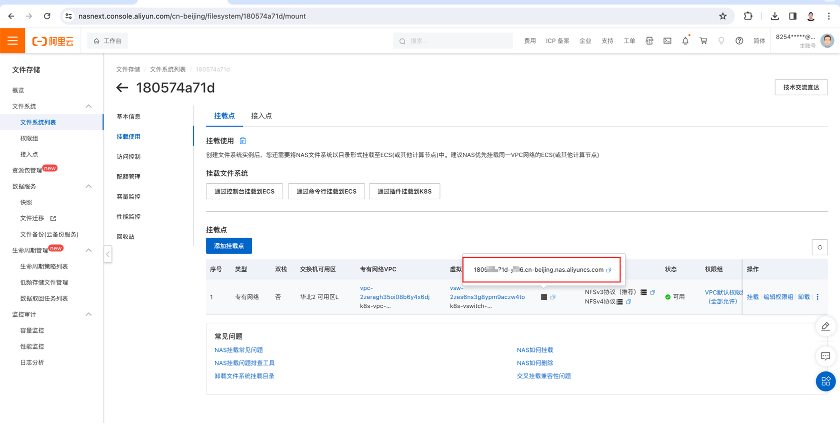Open the vpc-2ze... VPC link
Image resolution: width=840 pixels, height=424 pixels.
pos(395,292)
